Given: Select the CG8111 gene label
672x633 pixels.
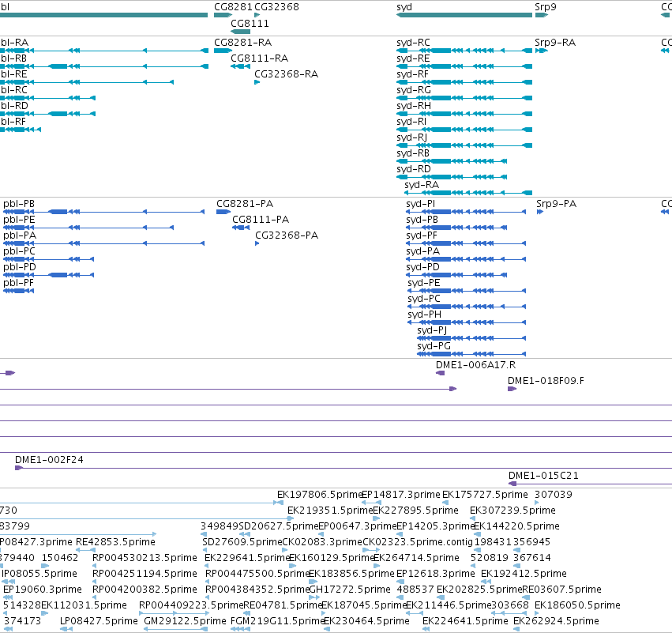Looking at the screenshot, I should coord(250,24).
